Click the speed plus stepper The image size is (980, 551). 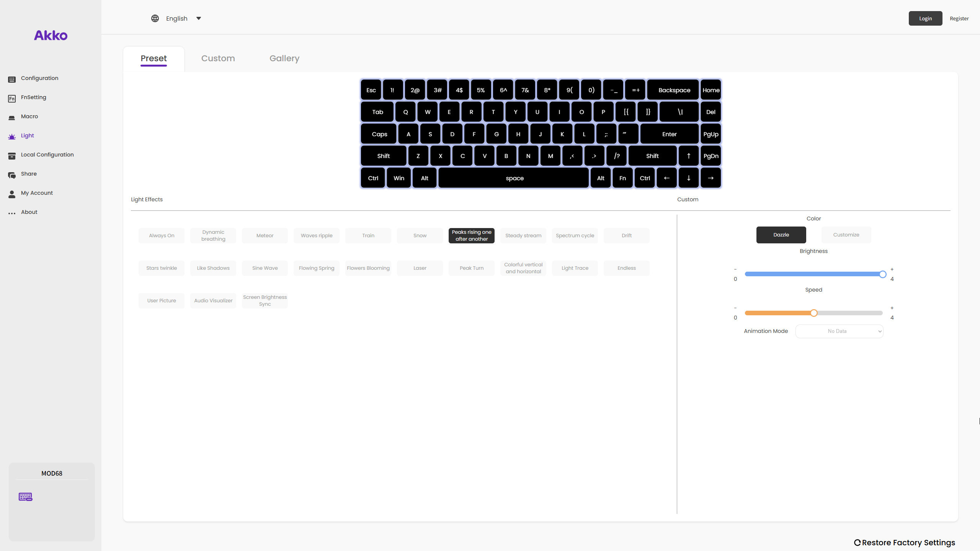click(x=892, y=308)
